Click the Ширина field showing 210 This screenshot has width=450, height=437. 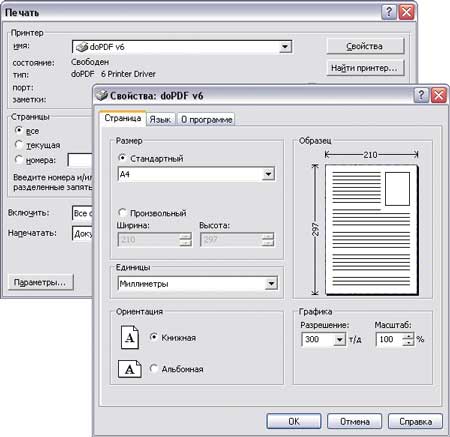click(149, 240)
